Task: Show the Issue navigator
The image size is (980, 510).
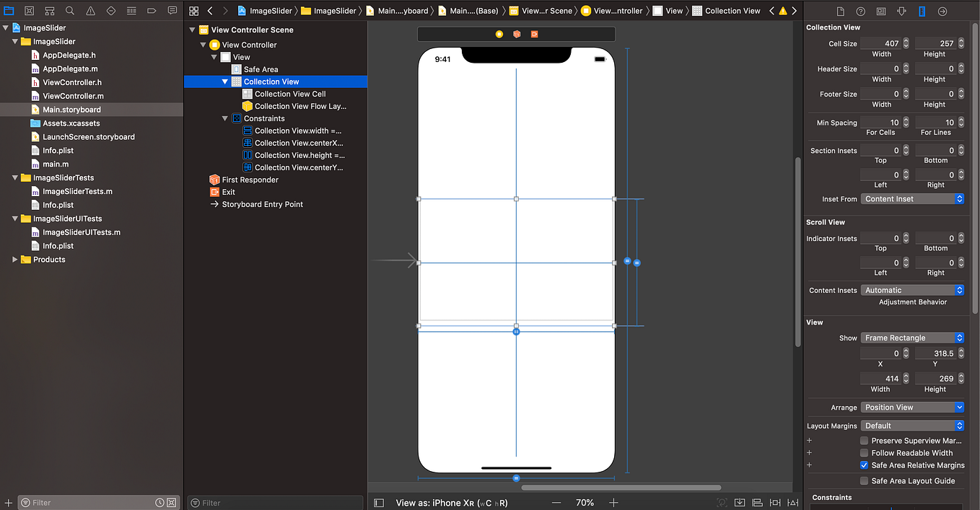Action: tap(89, 11)
